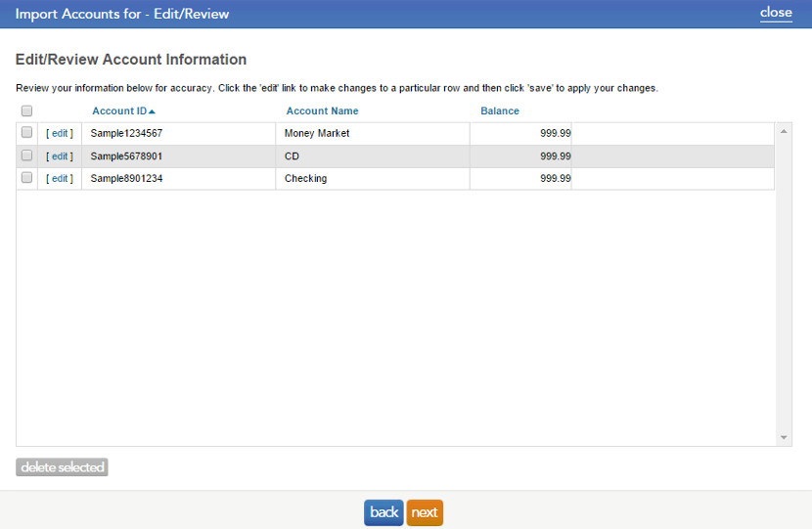This screenshot has height=529, width=812.
Task: Edit the CD account row
Action: click(x=60, y=156)
